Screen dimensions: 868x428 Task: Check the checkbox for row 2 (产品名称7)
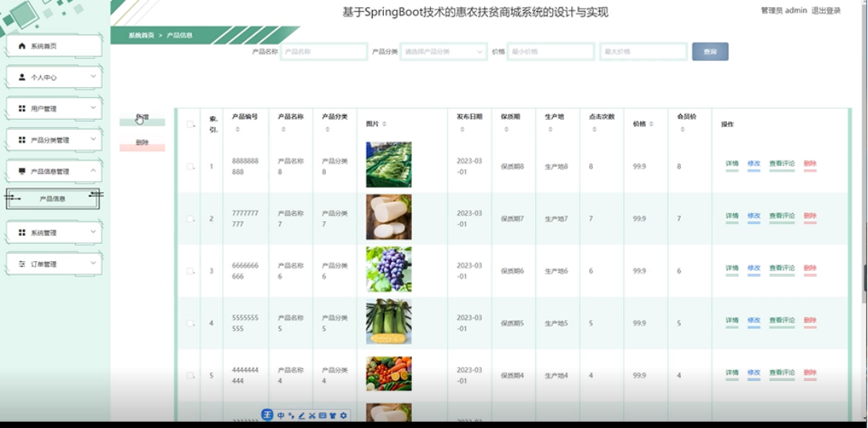click(x=190, y=219)
